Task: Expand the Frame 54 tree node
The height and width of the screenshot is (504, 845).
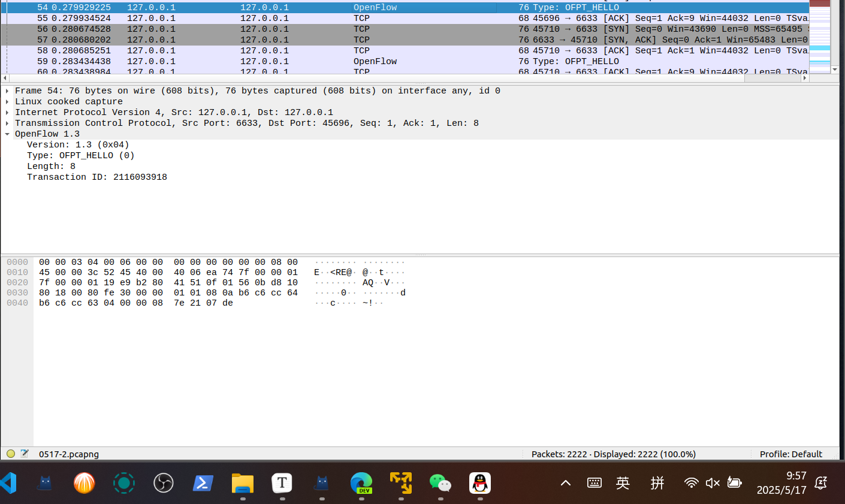Action: coord(7,91)
